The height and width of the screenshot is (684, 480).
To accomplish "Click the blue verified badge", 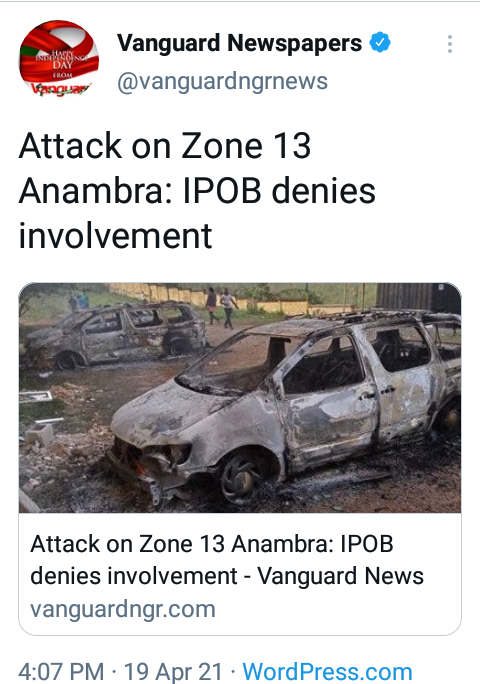I will coord(380,42).
